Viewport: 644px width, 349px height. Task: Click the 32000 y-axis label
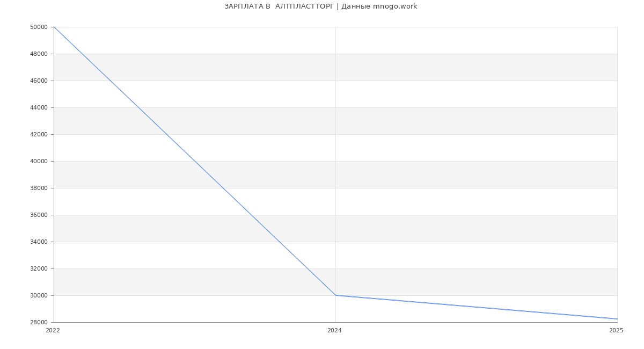(x=40, y=268)
